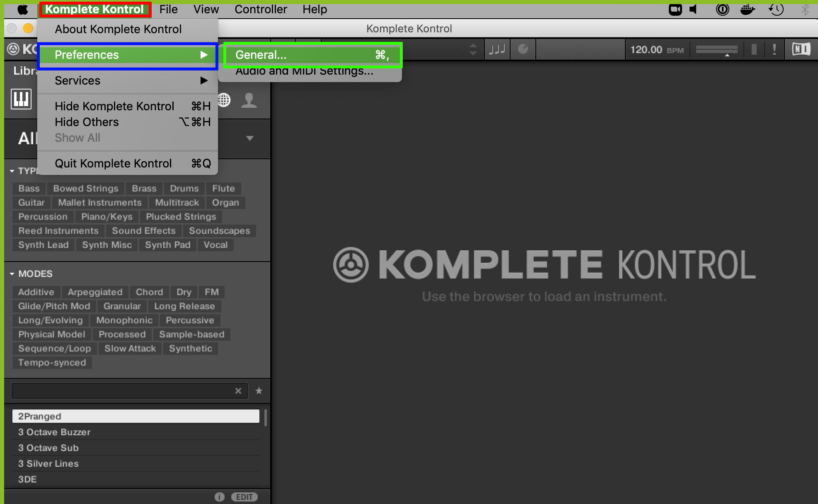This screenshot has width=818, height=504.
Task: Open the 1Password menu bar icon
Action: [722, 9]
